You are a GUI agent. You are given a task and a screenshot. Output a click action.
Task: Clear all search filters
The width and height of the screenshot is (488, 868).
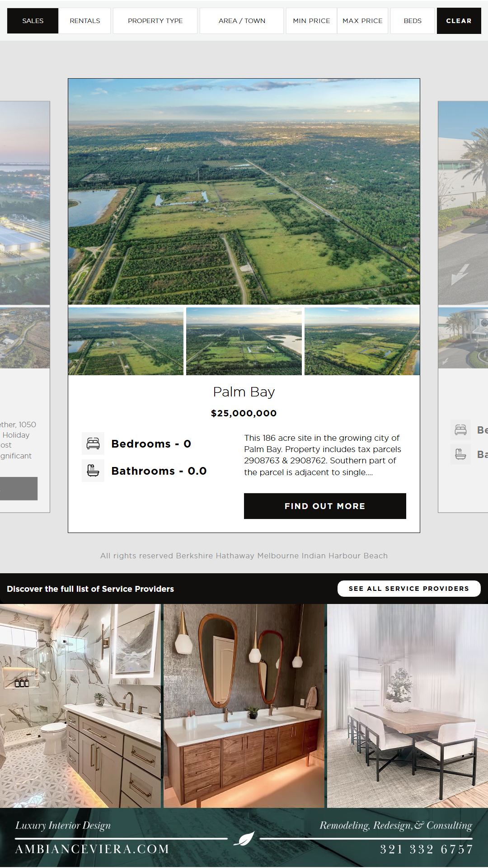(459, 21)
